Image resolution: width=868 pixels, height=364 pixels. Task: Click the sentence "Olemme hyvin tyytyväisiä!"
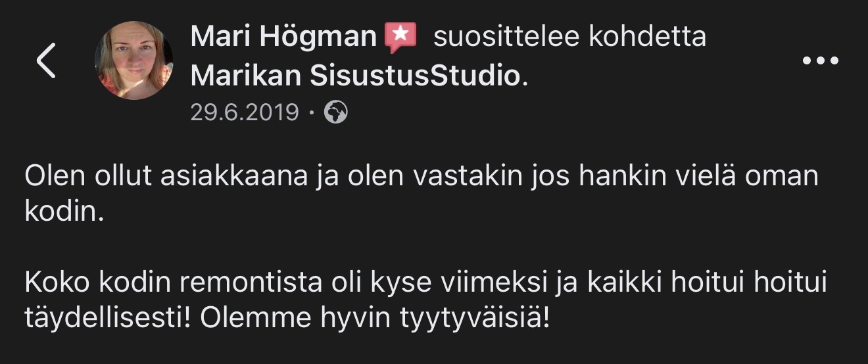pyautogui.click(x=374, y=318)
